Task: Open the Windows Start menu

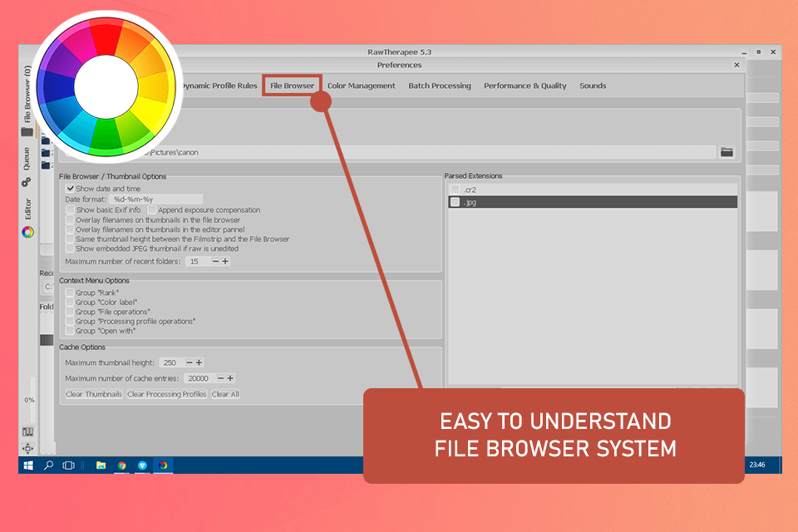Action: coord(28,465)
